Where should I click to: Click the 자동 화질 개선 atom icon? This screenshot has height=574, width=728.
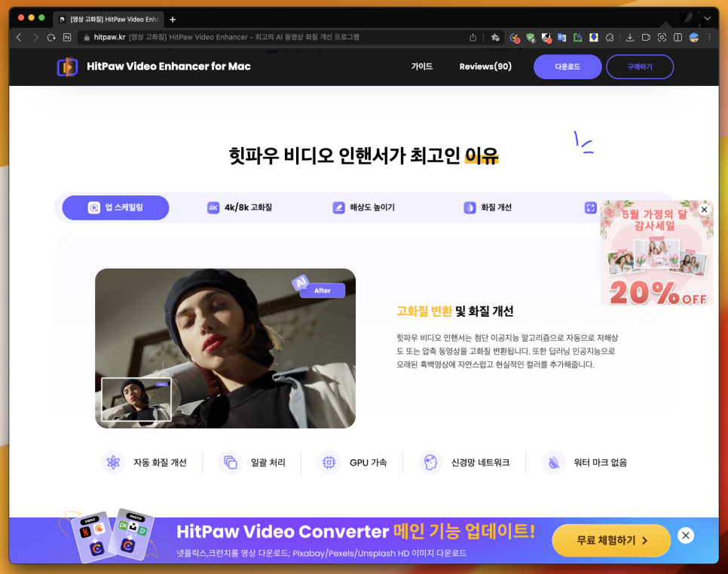tap(113, 462)
